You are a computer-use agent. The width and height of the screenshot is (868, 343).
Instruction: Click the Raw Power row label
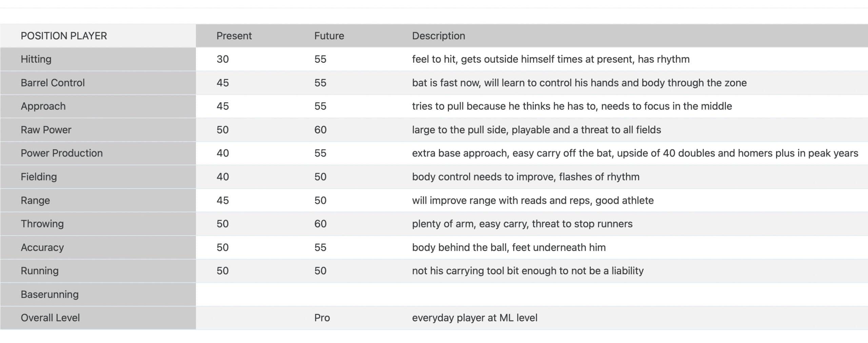tap(46, 130)
